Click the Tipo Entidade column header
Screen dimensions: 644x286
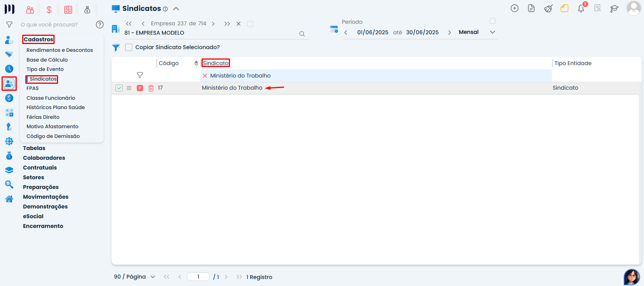click(573, 63)
